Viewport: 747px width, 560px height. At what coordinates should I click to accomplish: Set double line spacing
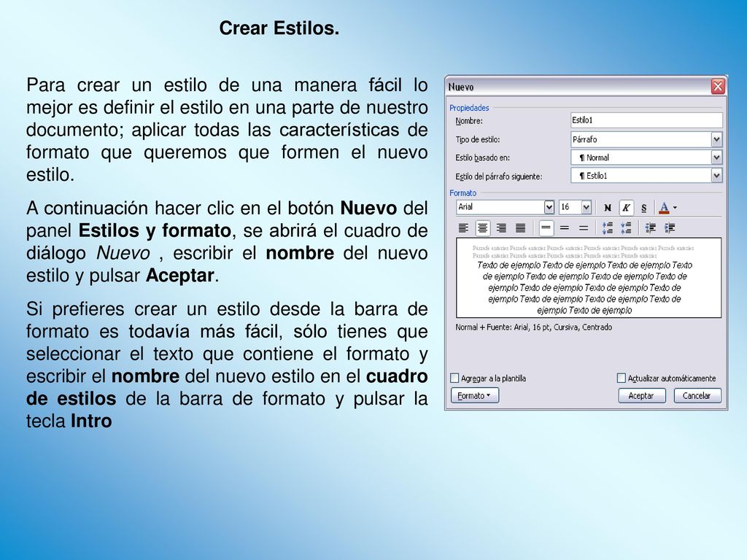tap(584, 228)
